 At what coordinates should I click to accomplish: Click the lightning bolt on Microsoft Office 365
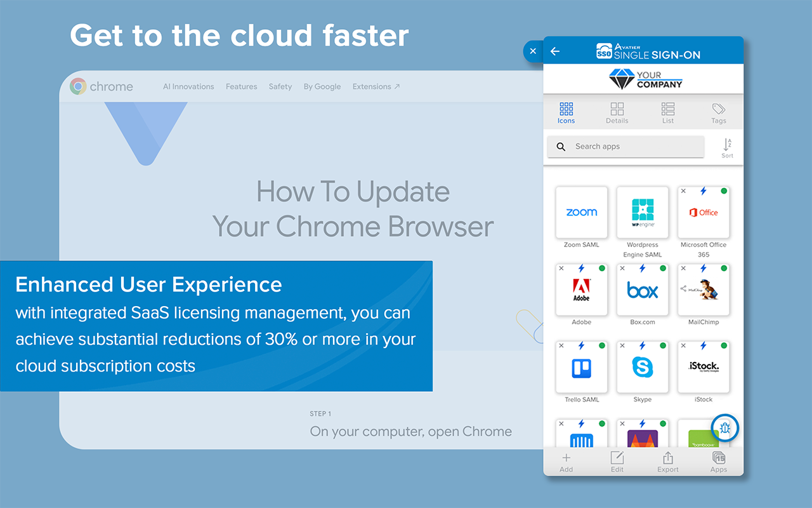coord(703,191)
